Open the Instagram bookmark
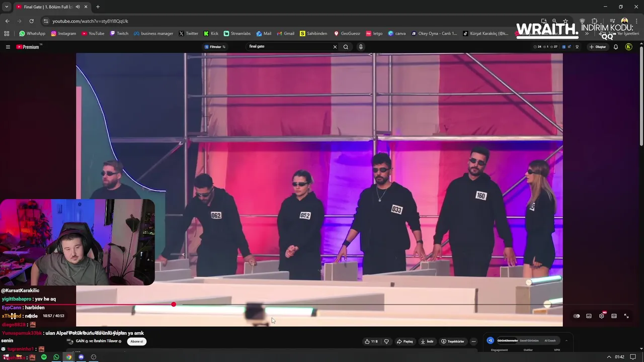Viewport: 644px width, 362px height. coord(63,34)
